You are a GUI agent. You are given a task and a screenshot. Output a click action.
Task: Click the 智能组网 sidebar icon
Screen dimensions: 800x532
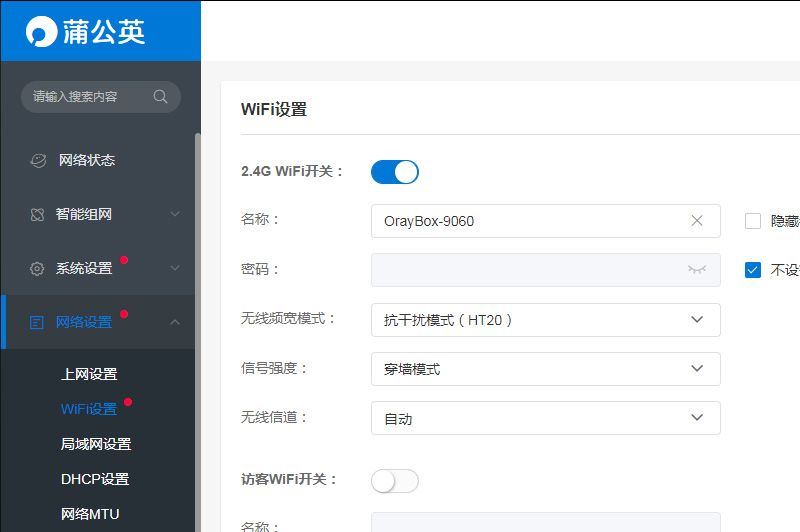point(37,214)
